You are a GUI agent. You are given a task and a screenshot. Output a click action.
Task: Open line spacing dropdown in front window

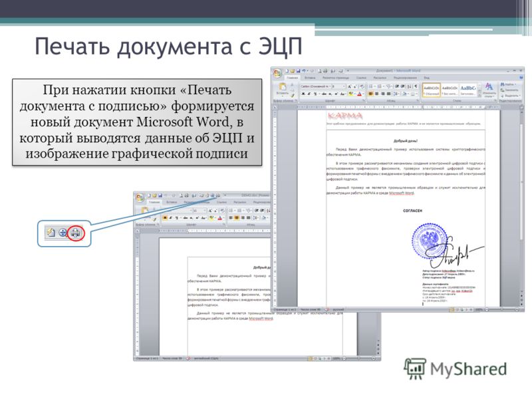[396, 94]
